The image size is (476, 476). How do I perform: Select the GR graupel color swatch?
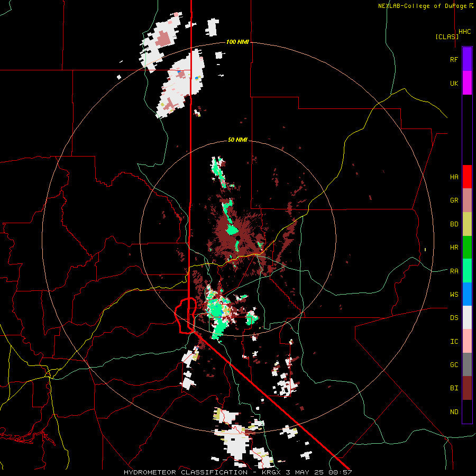click(467, 200)
